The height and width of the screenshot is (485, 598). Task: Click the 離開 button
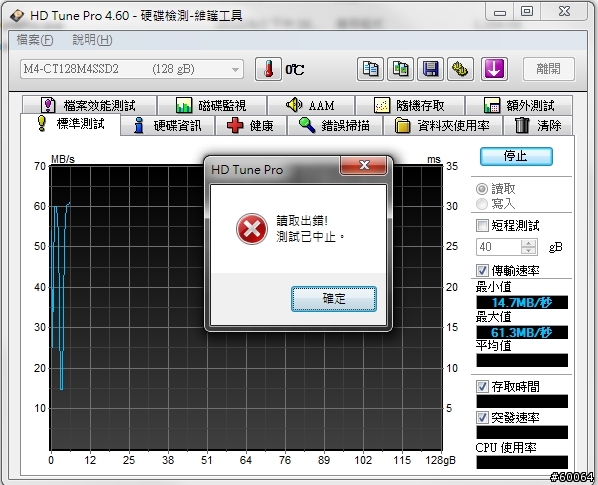tap(548, 69)
